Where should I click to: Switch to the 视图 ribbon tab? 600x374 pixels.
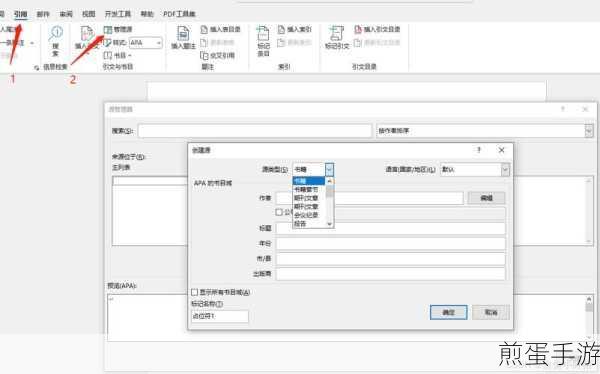coord(88,14)
